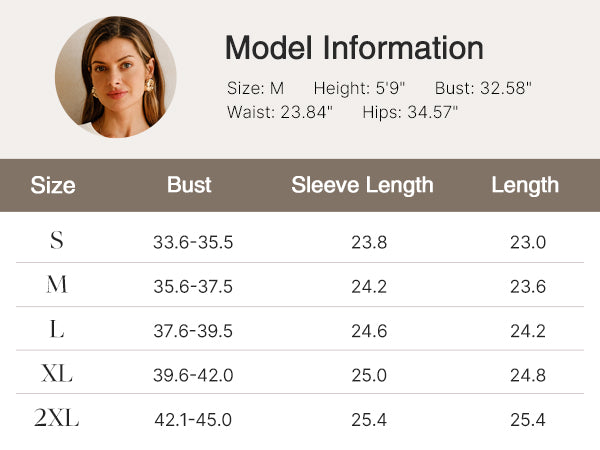Pick the 2XL size row label
The height and width of the screenshot is (450, 600).
tap(57, 419)
